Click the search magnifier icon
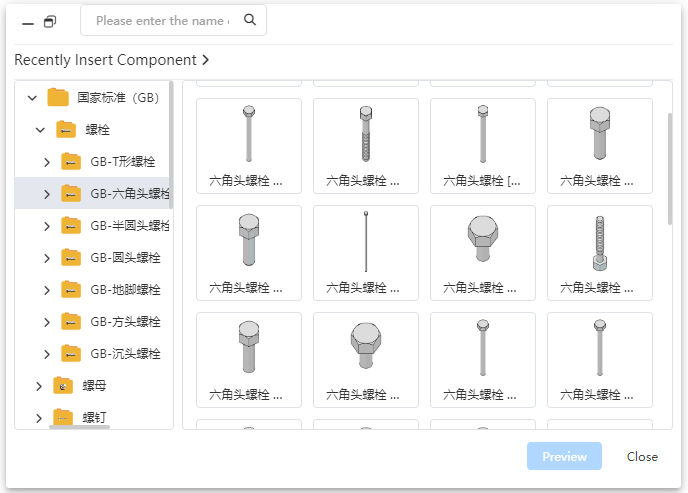Image resolution: width=688 pixels, height=493 pixels. click(250, 20)
